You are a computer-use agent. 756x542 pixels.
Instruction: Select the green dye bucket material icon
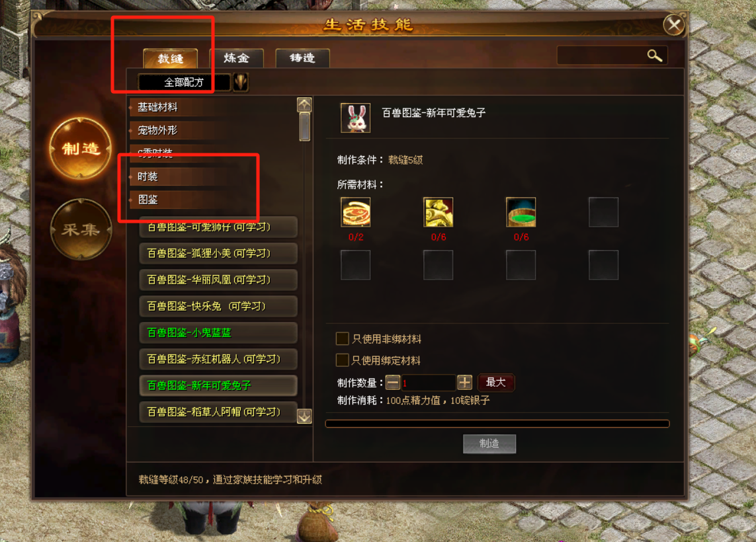point(521,212)
